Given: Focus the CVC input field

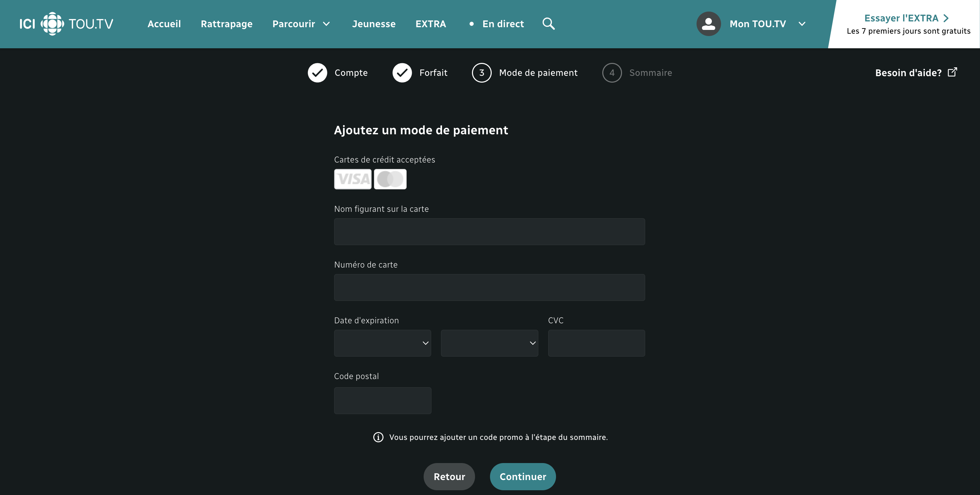Looking at the screenshot, I should (596, 343).
